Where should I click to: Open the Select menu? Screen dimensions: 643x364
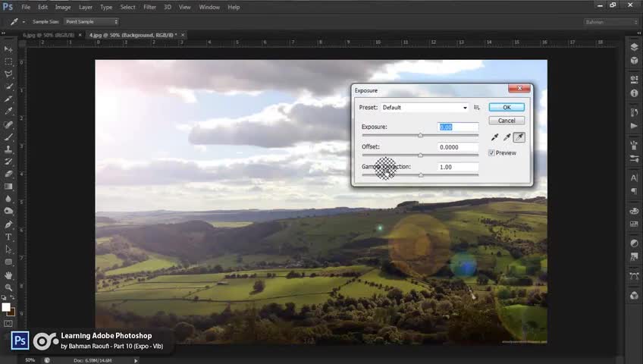(127, 7)
